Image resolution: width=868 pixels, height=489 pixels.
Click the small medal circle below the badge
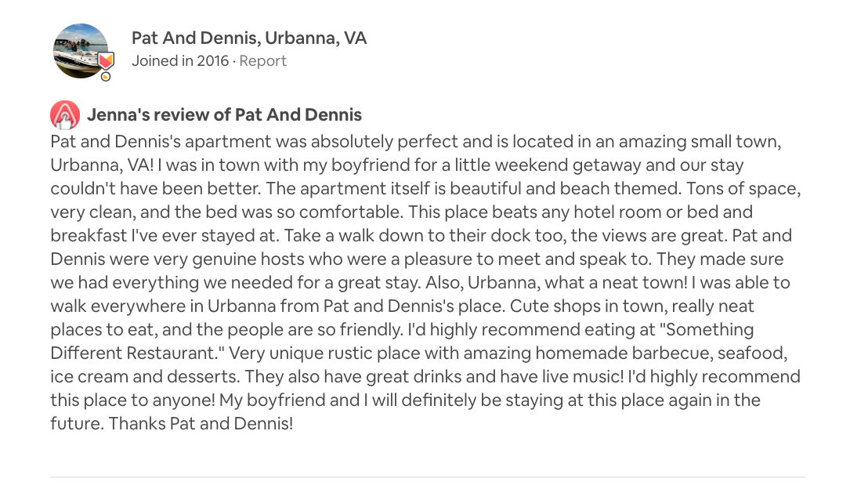106,77
